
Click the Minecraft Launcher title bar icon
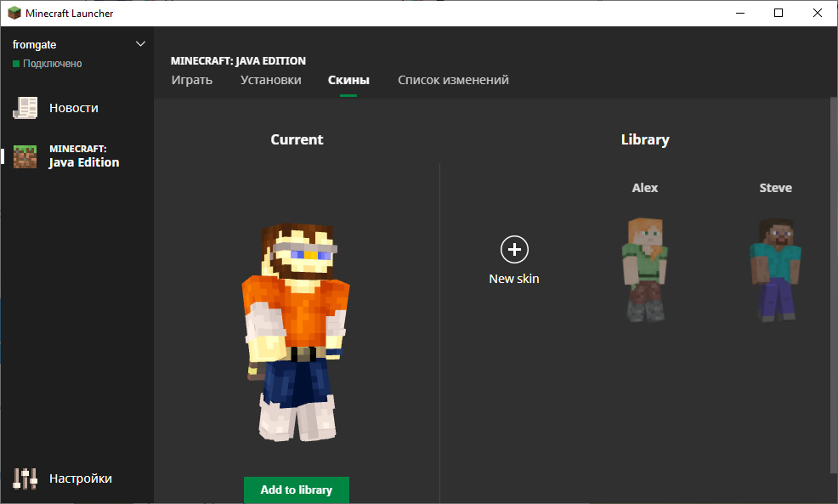(14, 14)
